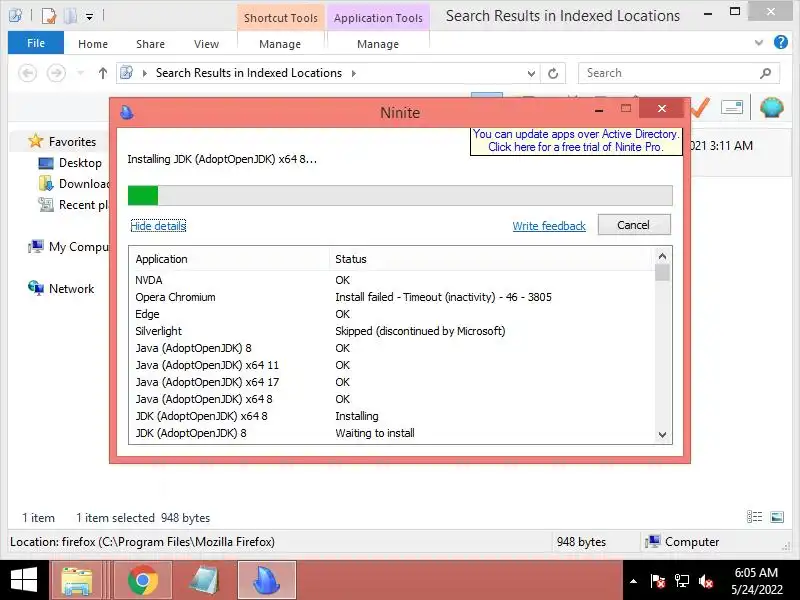Click the New folder quick access icon
This screenshot has height=600, width=800.
(x=70, y=16)
